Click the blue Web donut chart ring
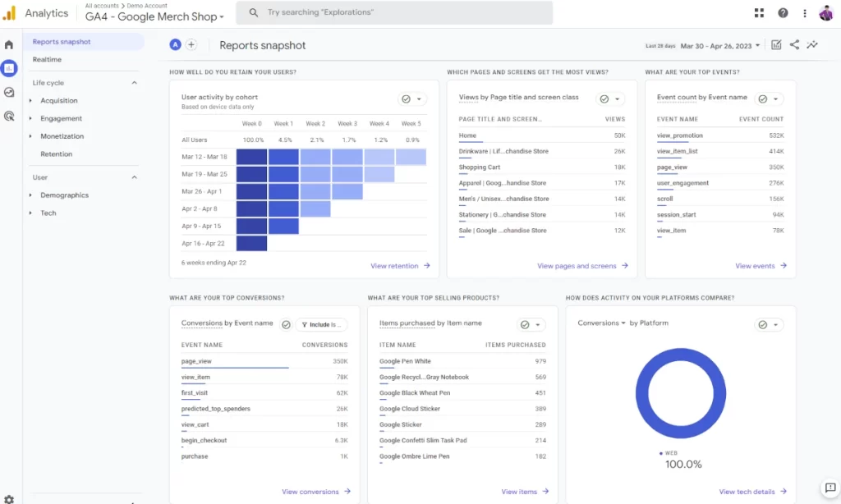This screenshot has width=841, height=504. coord(681,393)
